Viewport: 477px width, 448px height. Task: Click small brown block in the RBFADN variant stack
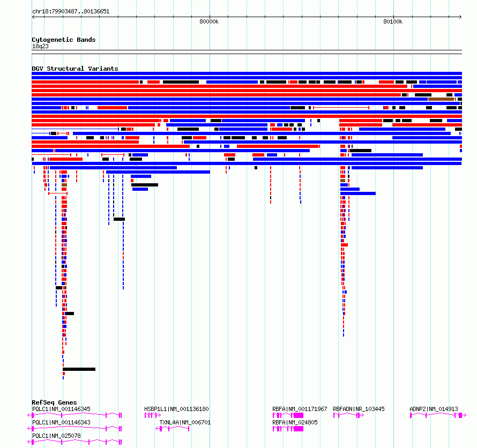[x=342, y=181]
